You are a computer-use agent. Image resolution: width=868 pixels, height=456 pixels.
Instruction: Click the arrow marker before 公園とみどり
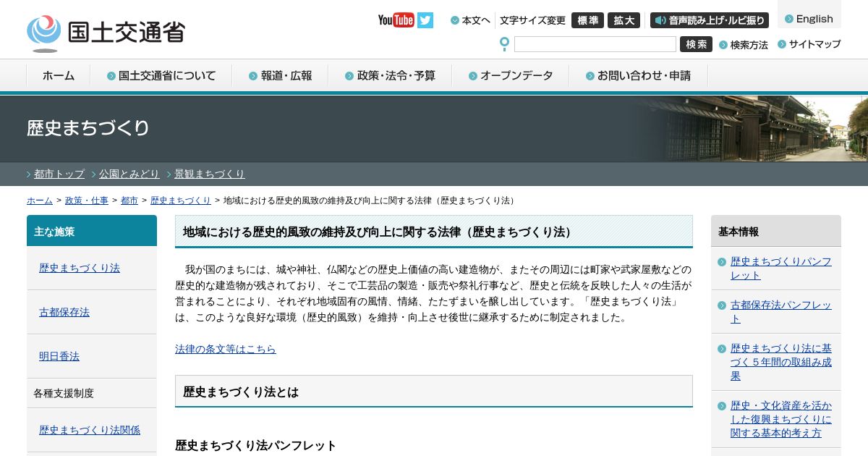[95, 174]
